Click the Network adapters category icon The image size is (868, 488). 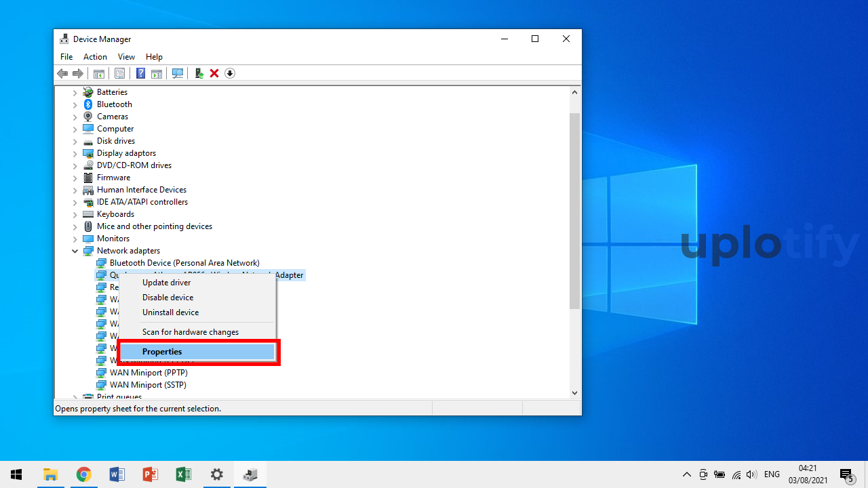(x=88, y=251)
